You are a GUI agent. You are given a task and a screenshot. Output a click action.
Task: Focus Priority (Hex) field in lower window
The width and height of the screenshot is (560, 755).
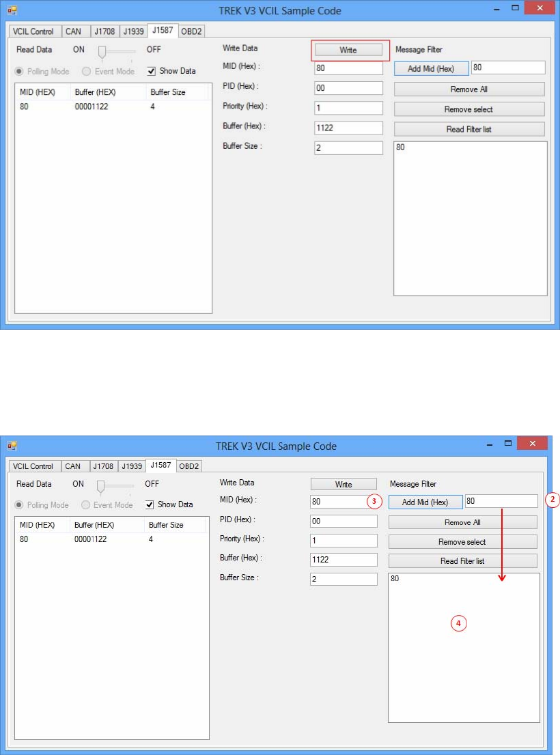(x=344, y=540)
